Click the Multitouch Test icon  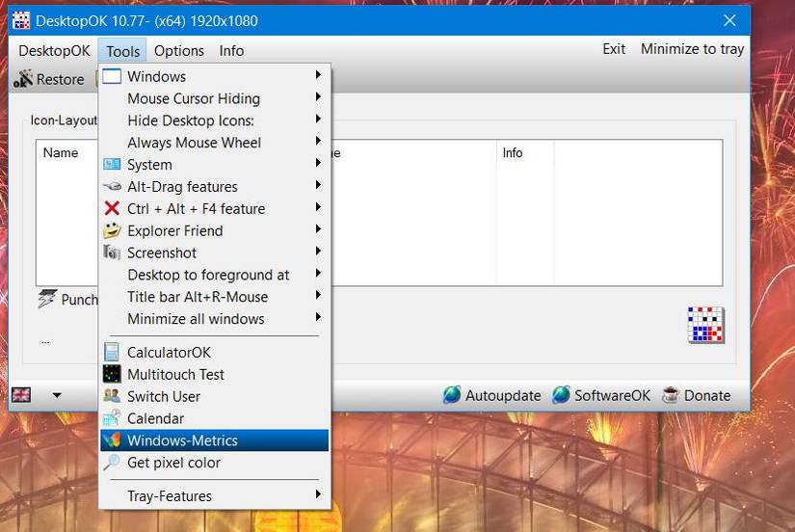(112, 374)
